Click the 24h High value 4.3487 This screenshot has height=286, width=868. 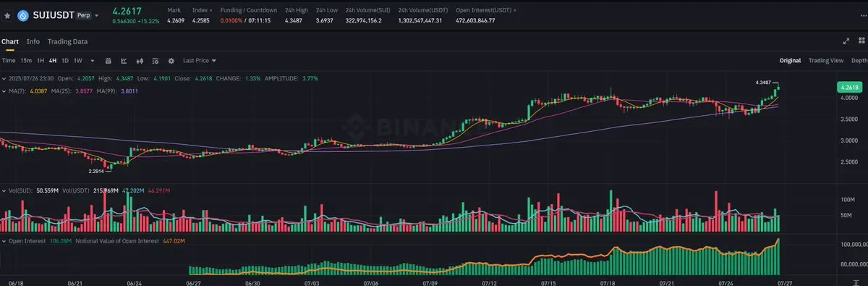(294, 20)
